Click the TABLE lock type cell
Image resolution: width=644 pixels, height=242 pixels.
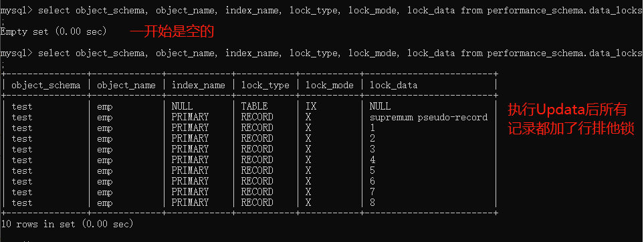pyautogui.click(x=254, y=106)
